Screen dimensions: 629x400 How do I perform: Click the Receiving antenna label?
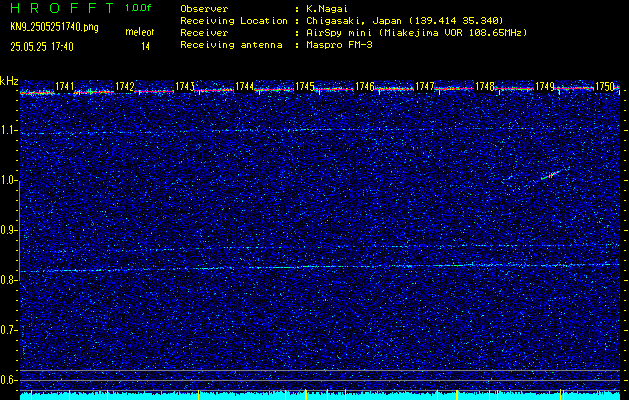click(x=231, y=45)
